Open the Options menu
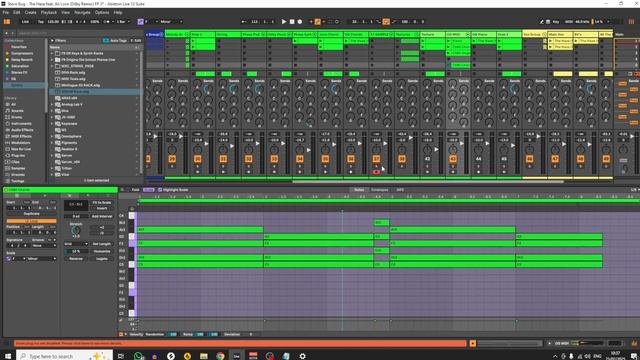 (x=102, y=12)
